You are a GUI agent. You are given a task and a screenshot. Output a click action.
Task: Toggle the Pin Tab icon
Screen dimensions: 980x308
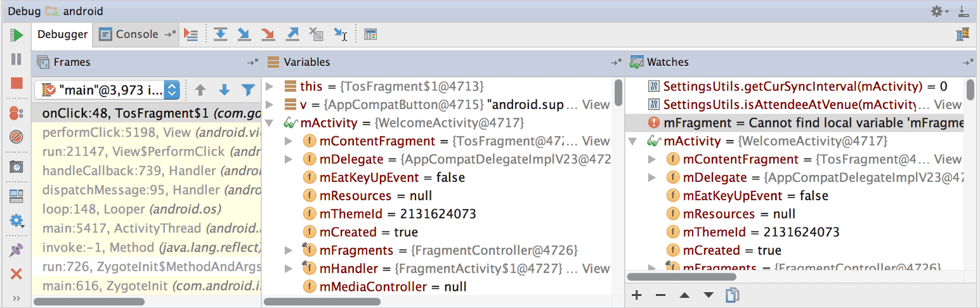point(16,250)
